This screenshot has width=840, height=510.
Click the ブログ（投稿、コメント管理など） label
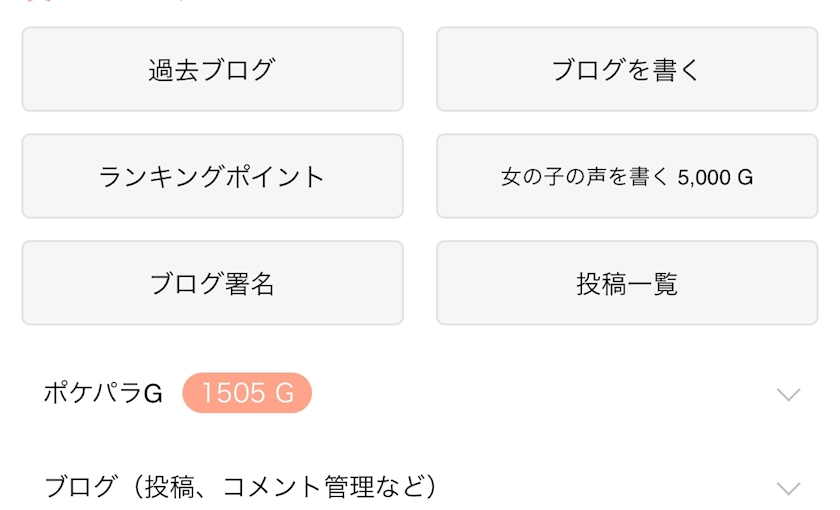pyautogui.click(x=241, y=488)
